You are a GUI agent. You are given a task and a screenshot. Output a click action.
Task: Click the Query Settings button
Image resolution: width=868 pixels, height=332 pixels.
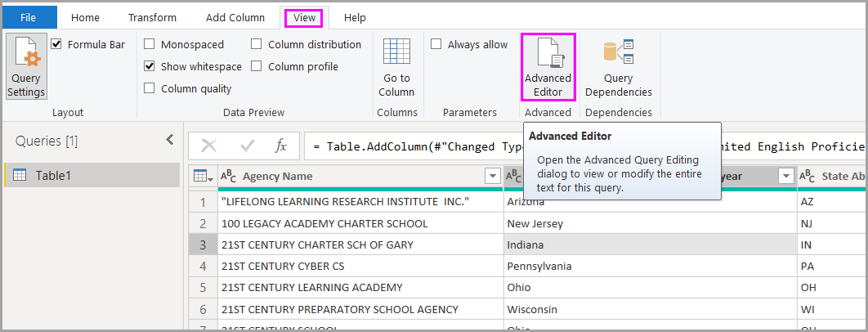(x=26, y=69)
